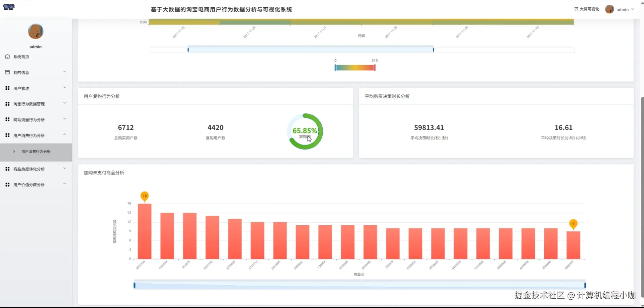Click the 淘宝行为数据管理 grid icon

[7, 104]
